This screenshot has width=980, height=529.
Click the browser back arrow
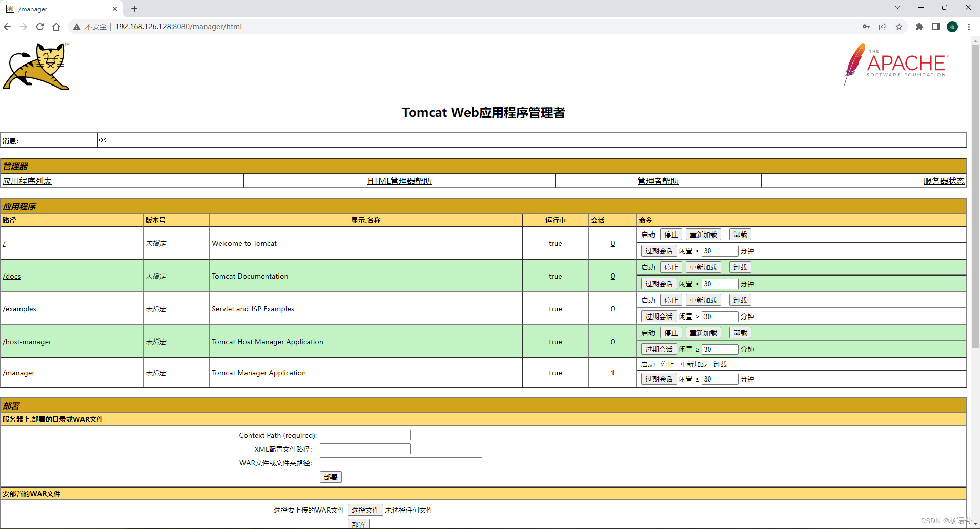[7, 27]
